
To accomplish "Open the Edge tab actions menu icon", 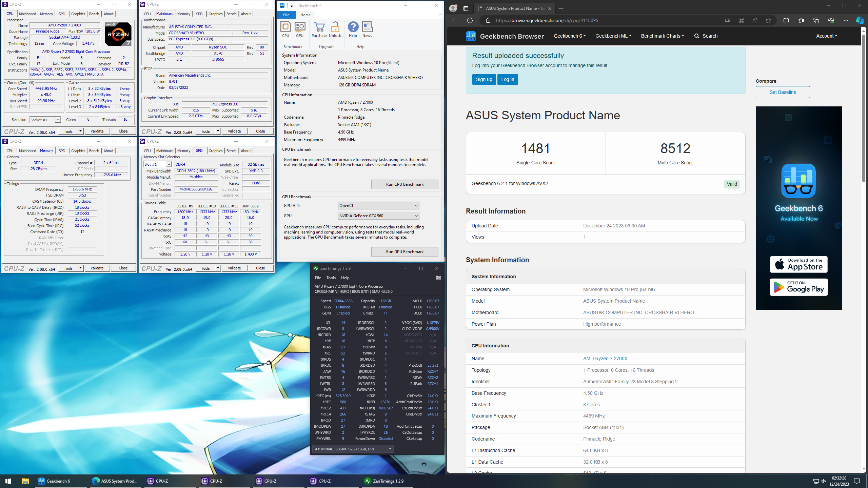I will 466,8.
